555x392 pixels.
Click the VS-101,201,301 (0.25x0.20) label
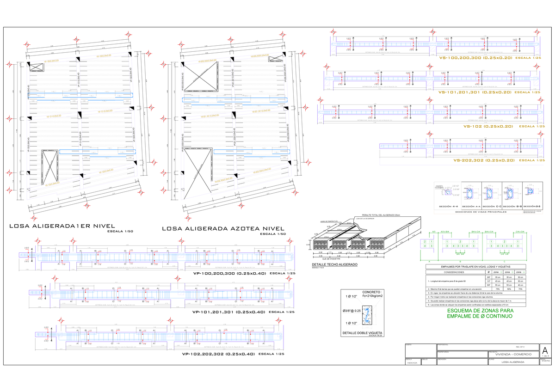475,92
